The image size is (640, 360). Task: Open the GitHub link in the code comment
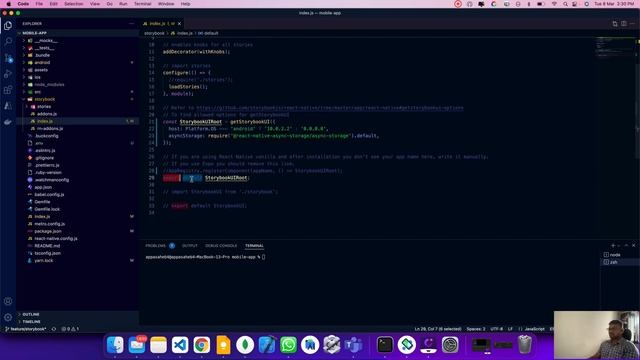tap(330, 108)
